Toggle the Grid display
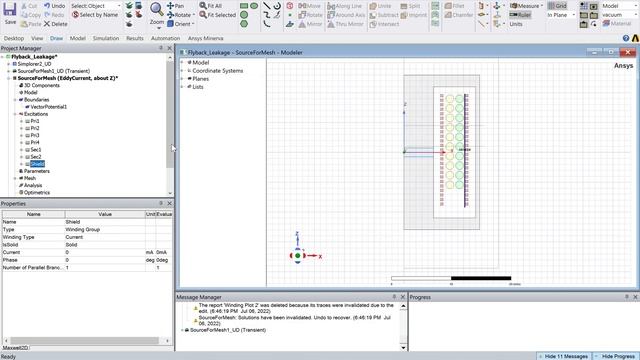640x360 pixels. click(557, 6)
